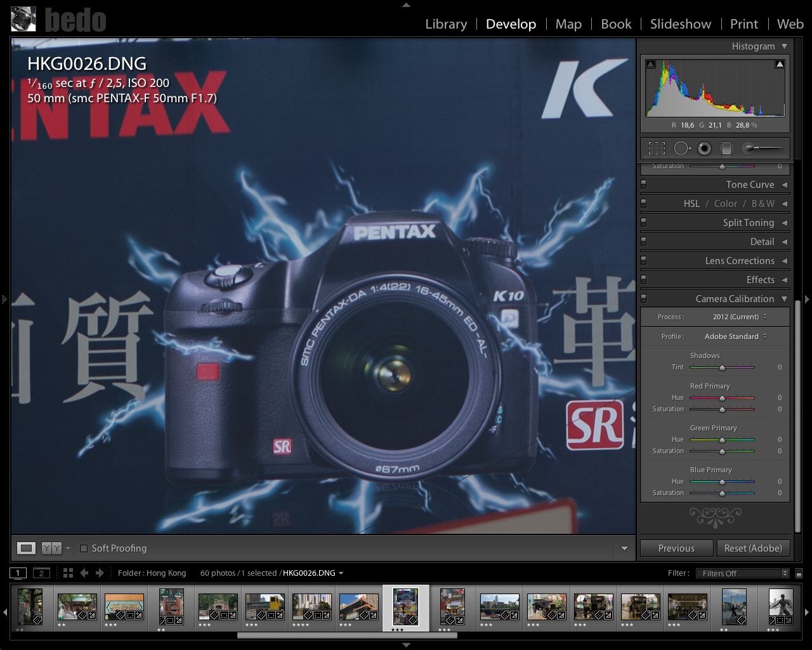Image resolution: width=812 pixels, height=650 pixels.
Task: Go forward with the right arrow icon
Action: click(100, 573)
